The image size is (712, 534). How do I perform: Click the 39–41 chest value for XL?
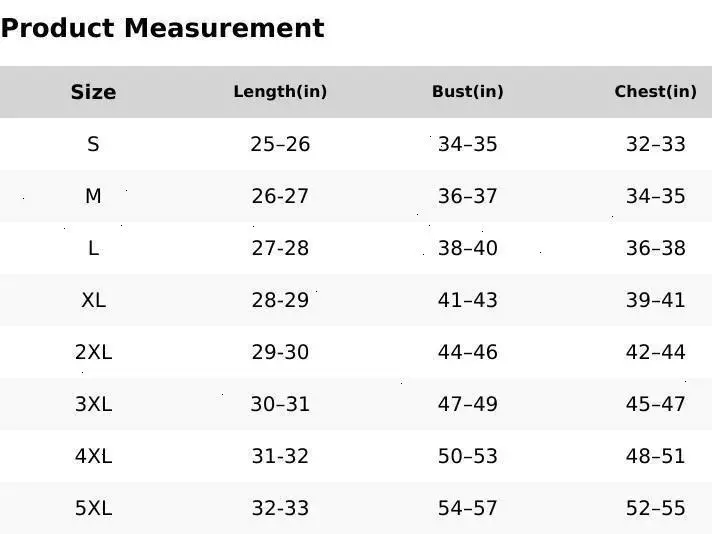pyautogui.click(x=655, y=300)
